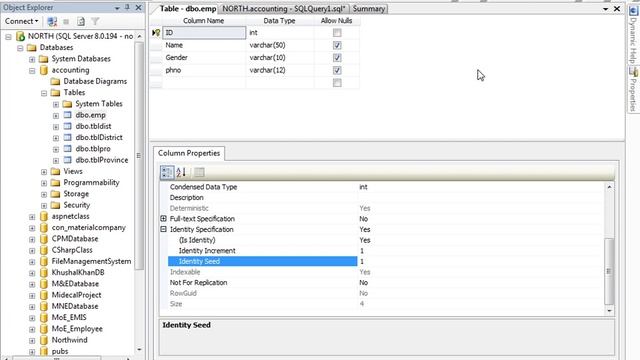This screenshot has height=360, width=640.
Task: Click the Column Properties vertical scrollbar thumb
Action: point(609,271)
